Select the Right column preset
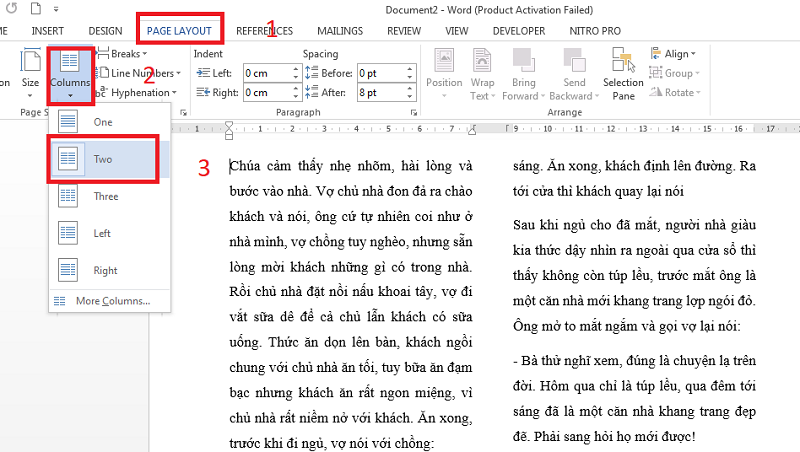 [x=109, y=270]
